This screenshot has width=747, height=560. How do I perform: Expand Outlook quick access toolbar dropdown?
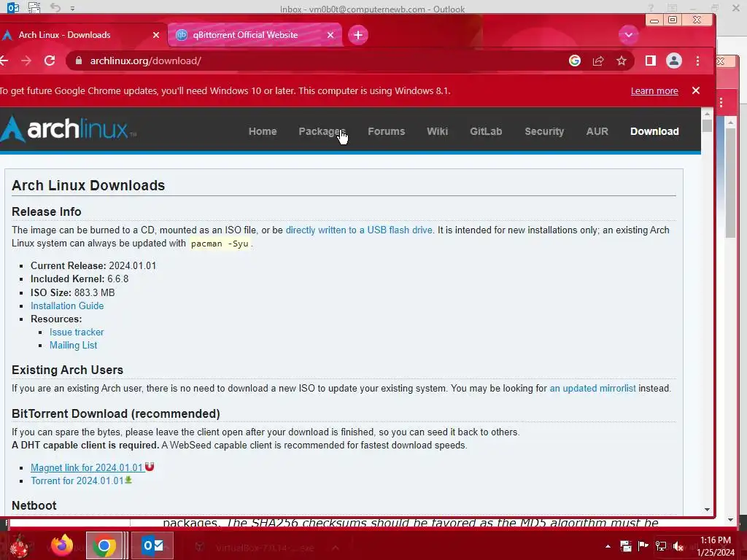click(72, 8)
